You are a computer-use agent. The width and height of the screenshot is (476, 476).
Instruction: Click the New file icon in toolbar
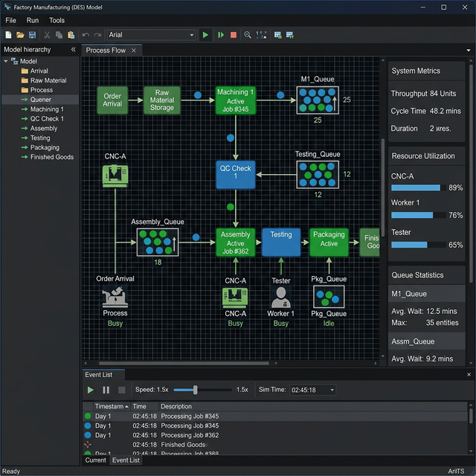8,35
